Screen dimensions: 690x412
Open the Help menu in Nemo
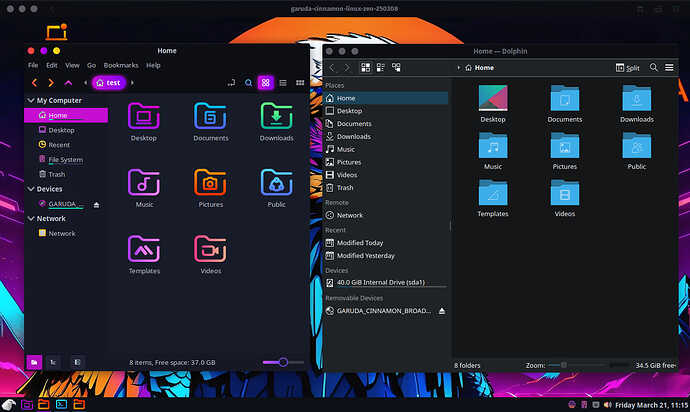coord(153,65)
